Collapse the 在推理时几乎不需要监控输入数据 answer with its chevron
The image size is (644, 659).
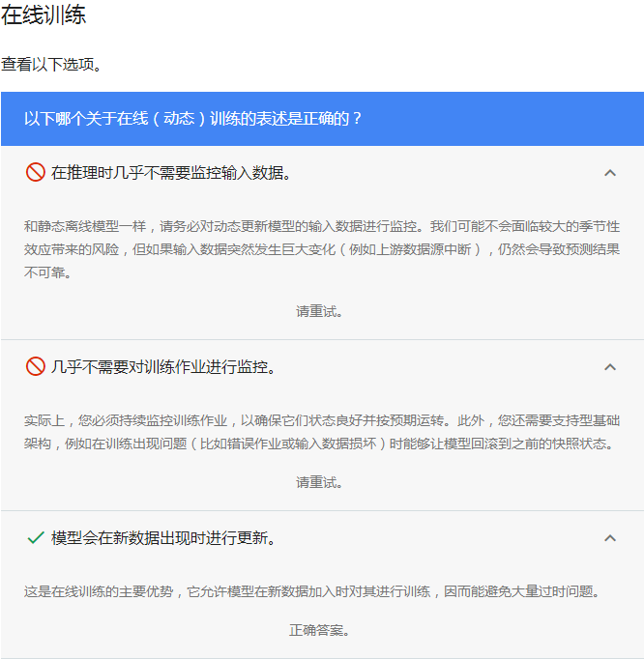pyautogui.click(x=609, y=173)
